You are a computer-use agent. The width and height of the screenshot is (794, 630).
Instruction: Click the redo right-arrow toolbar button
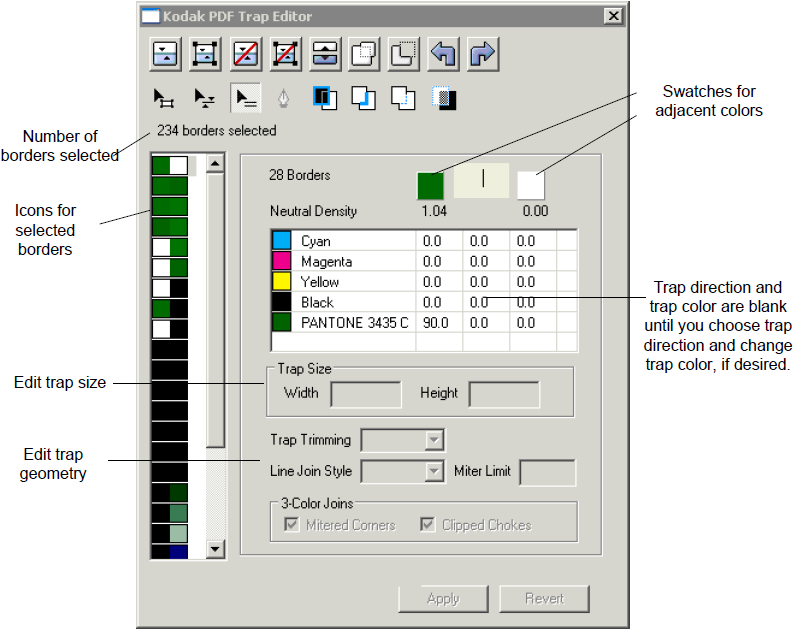[x=482, y=54]
